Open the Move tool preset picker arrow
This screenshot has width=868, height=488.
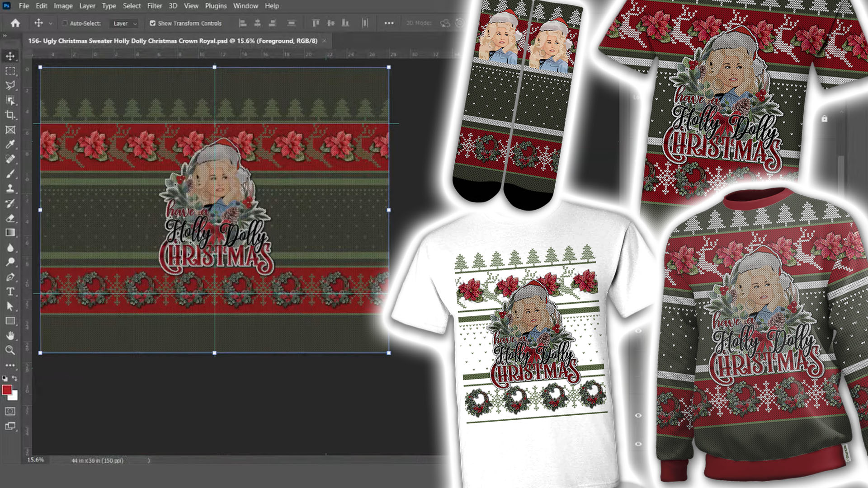pos(50,23)
